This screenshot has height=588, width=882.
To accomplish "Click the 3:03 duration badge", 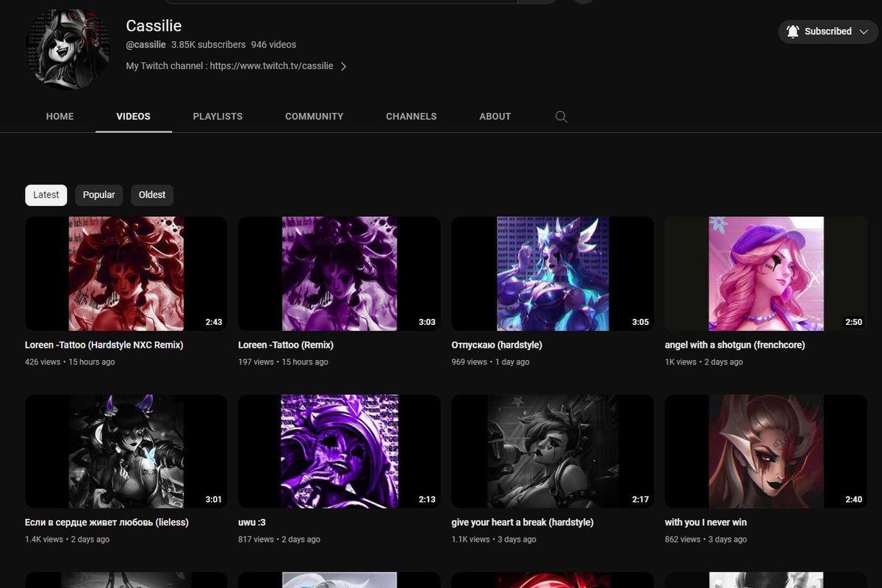I will coord(426,322).
